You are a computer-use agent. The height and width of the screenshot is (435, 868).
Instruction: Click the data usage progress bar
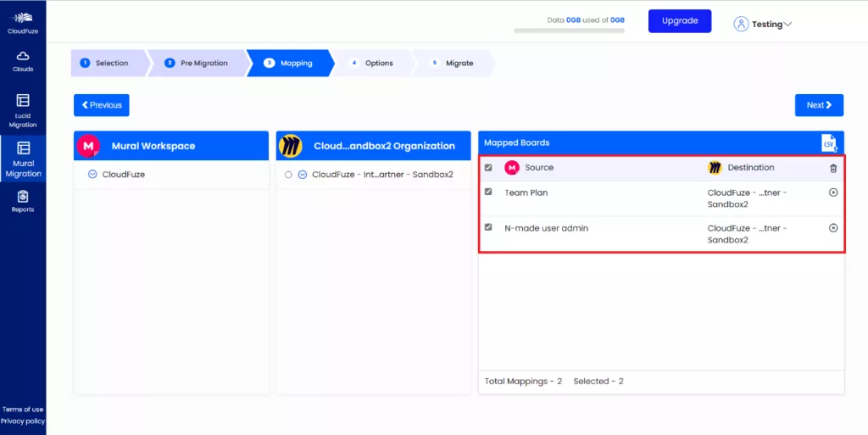click(x=569, y=31)
